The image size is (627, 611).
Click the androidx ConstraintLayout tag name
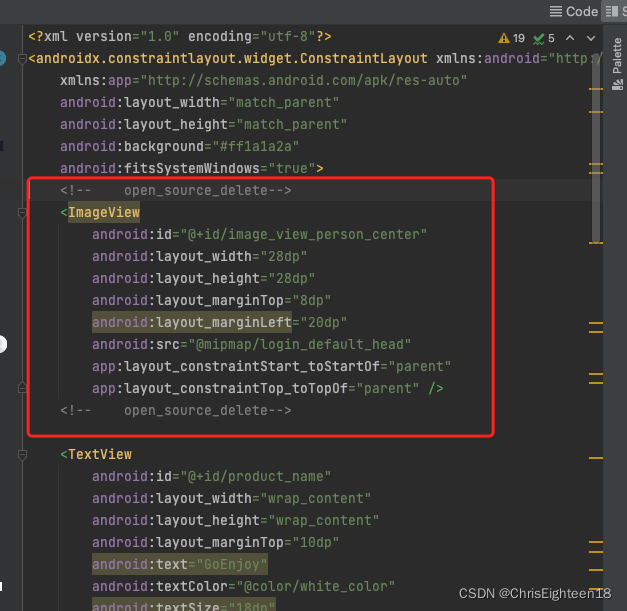click(x=232, y=58)
